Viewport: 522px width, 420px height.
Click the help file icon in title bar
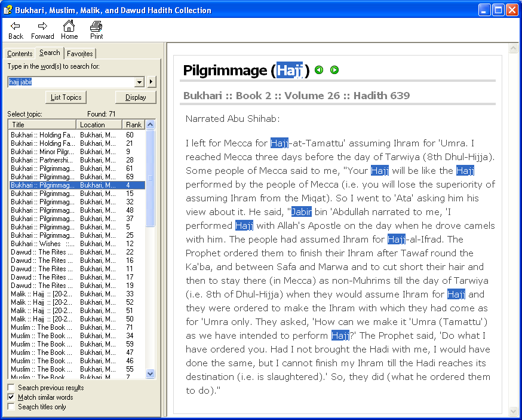pyautogui.click(x=8, y=10)
